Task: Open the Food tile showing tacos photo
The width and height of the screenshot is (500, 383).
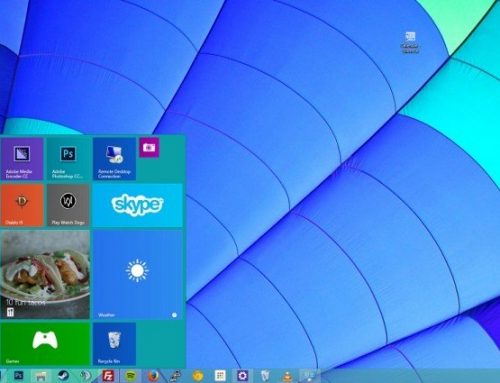Action: 45,274
